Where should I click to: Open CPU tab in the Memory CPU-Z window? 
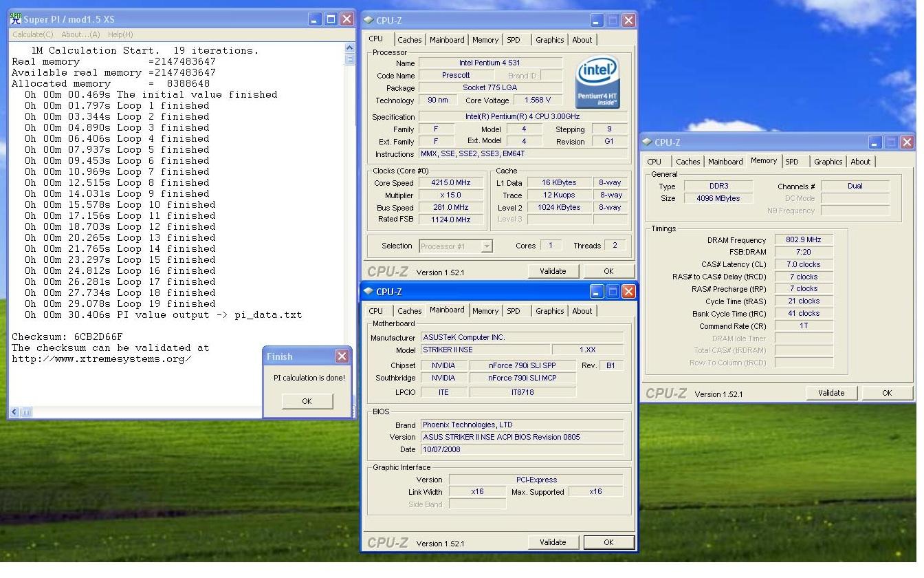tap(654, 162)
